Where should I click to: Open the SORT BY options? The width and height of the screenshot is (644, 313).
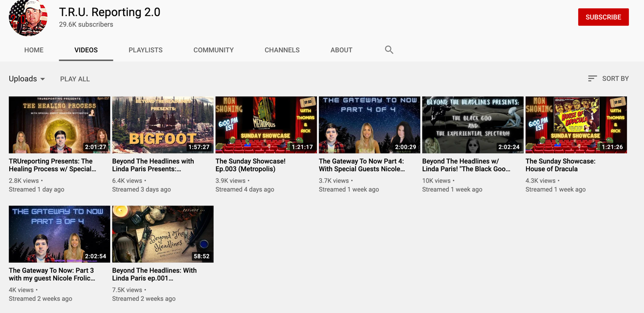click(x=614, y=78)
